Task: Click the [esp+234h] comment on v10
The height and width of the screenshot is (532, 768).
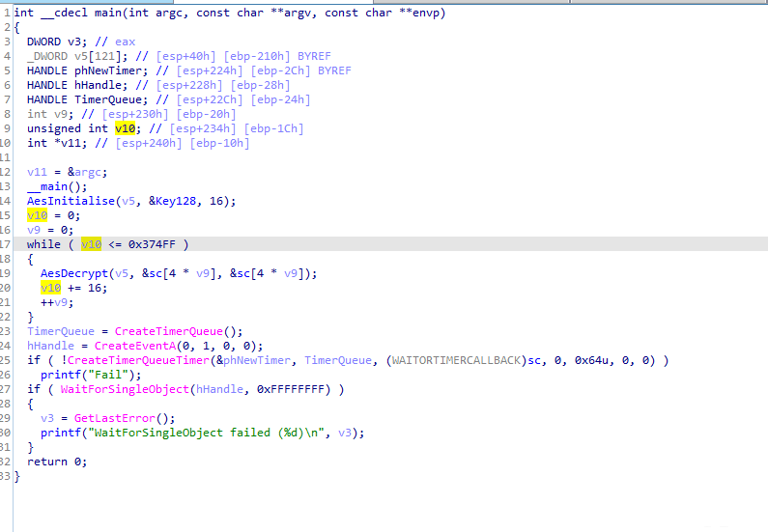Action: (x=203, y=128)
